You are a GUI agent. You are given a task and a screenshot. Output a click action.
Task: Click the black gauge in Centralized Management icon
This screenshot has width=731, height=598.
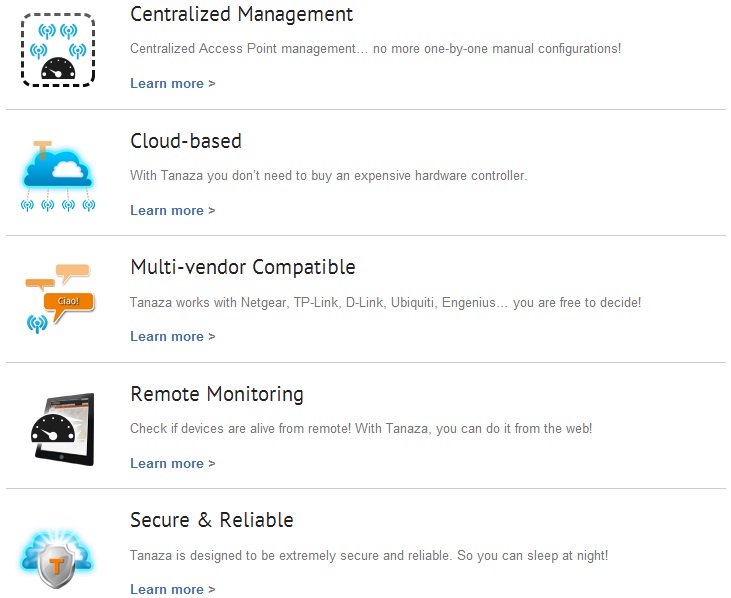pyautogui.click(x=58, y=69)
